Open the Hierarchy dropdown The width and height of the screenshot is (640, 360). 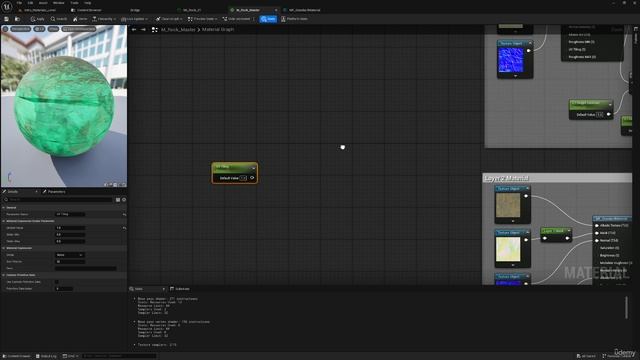(x=104, y=19)
